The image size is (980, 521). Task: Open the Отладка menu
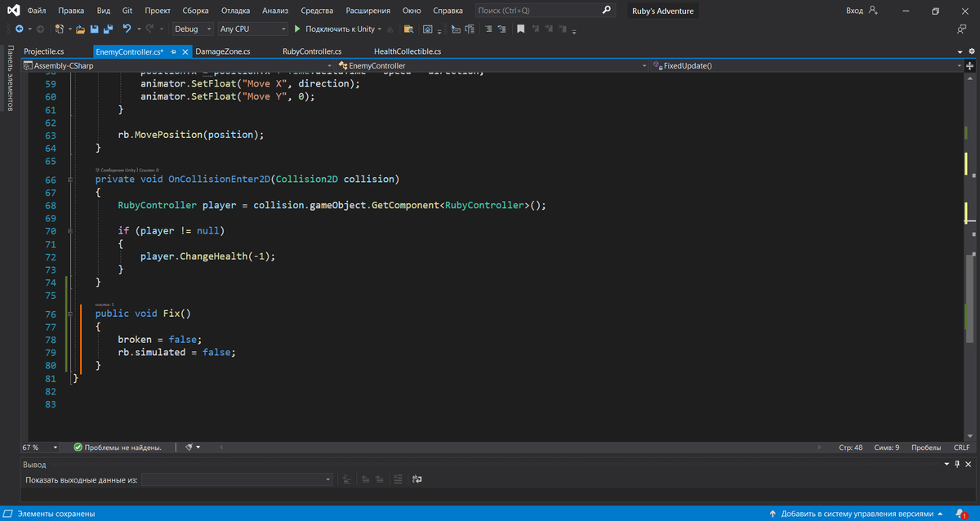[235, 11]
